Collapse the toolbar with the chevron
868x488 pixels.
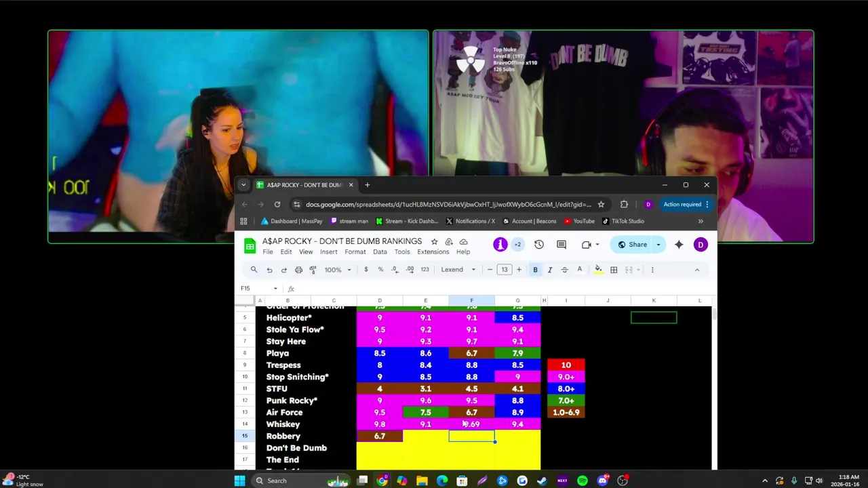696,270
